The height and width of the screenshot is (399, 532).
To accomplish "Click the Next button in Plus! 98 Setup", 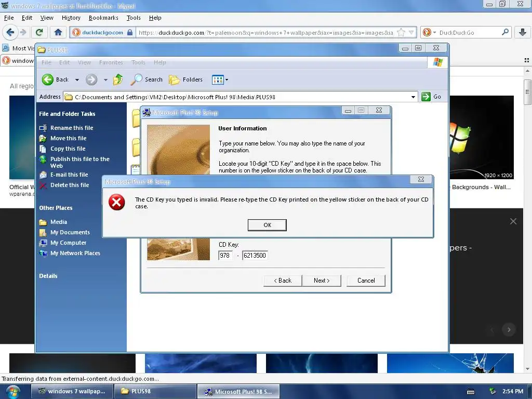I will coord(321,281).
